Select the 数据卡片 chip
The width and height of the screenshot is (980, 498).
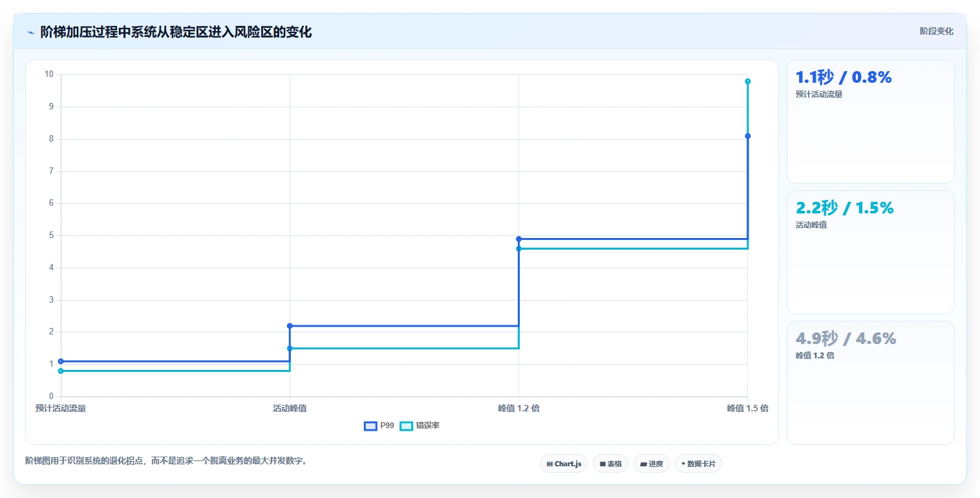(698, 464)
